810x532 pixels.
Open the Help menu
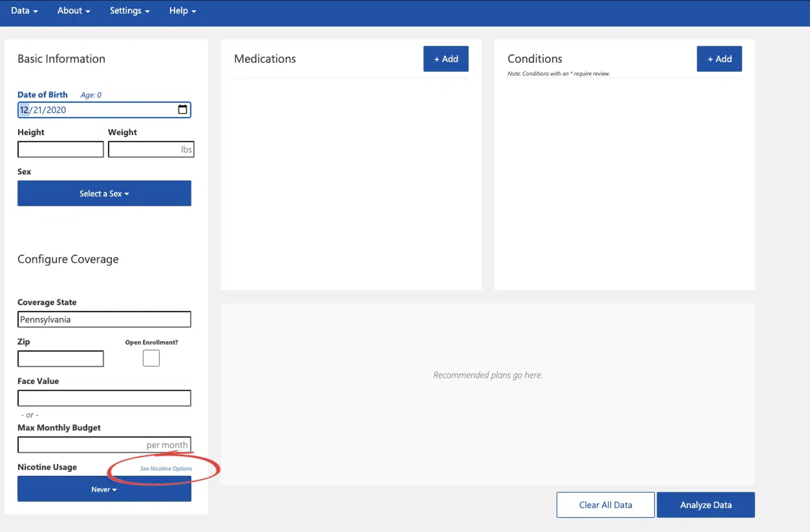click(x=182, y=11)
